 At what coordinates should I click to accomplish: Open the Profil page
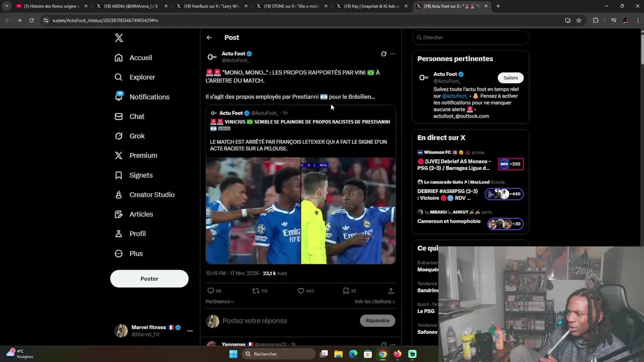click(130, 234)
